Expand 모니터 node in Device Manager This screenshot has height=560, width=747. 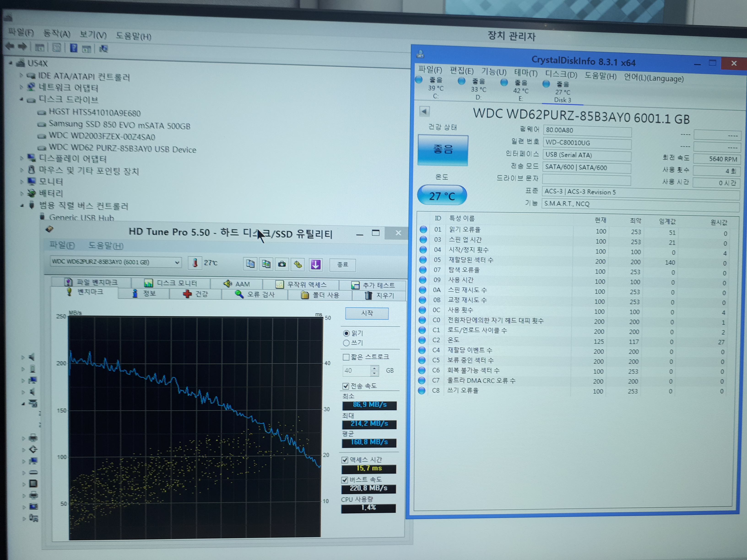(x=22, y=181)
